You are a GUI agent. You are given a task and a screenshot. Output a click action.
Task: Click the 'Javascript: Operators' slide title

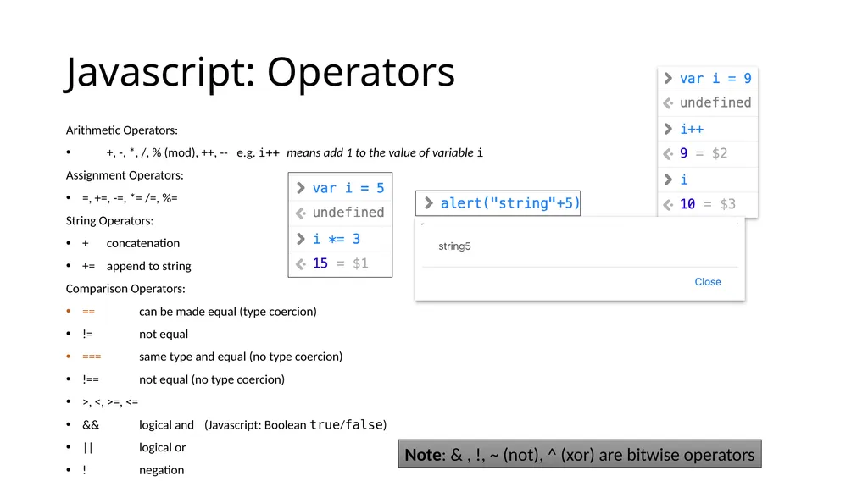coord(259,73)
